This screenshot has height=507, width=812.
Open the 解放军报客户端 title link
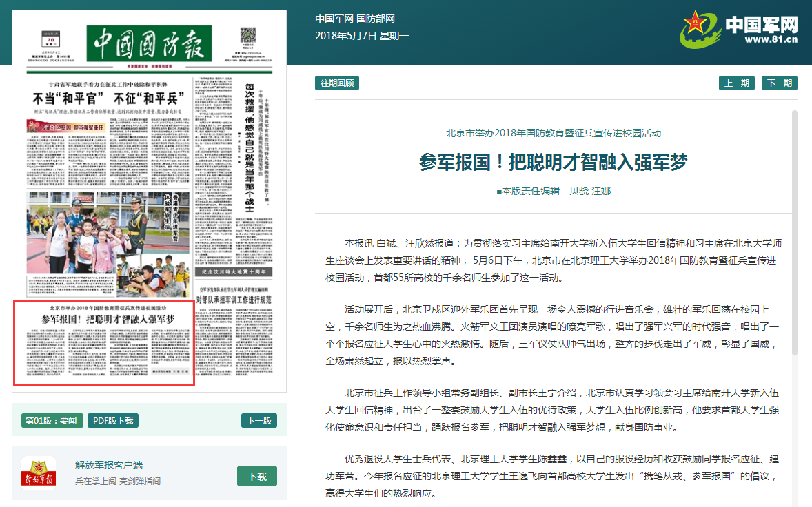109,464
